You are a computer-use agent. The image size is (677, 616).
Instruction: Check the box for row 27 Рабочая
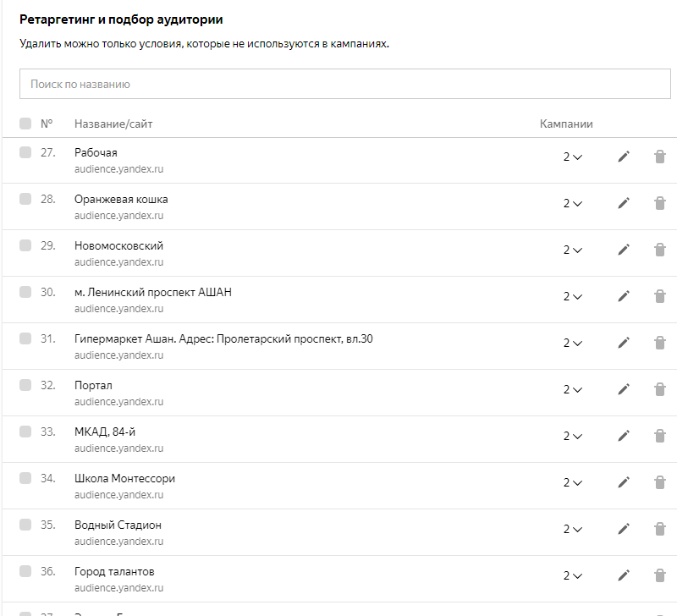[x=25, y=152]
